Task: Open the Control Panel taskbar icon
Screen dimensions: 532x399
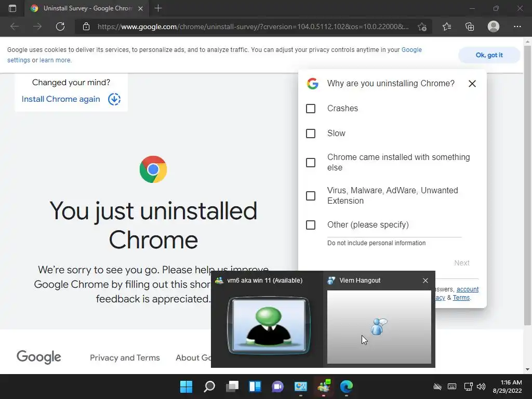Action: [x=301, y=387]
